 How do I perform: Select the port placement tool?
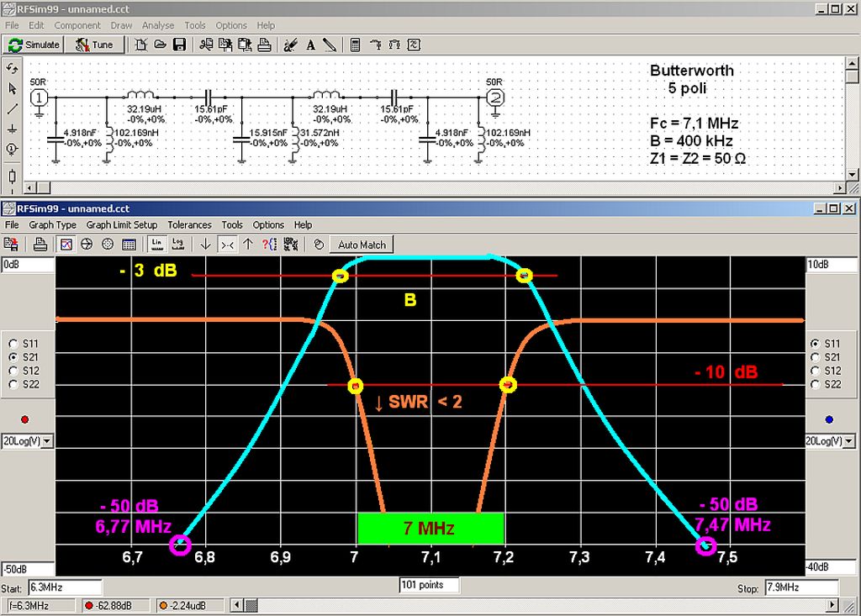(x=12, y=150)
